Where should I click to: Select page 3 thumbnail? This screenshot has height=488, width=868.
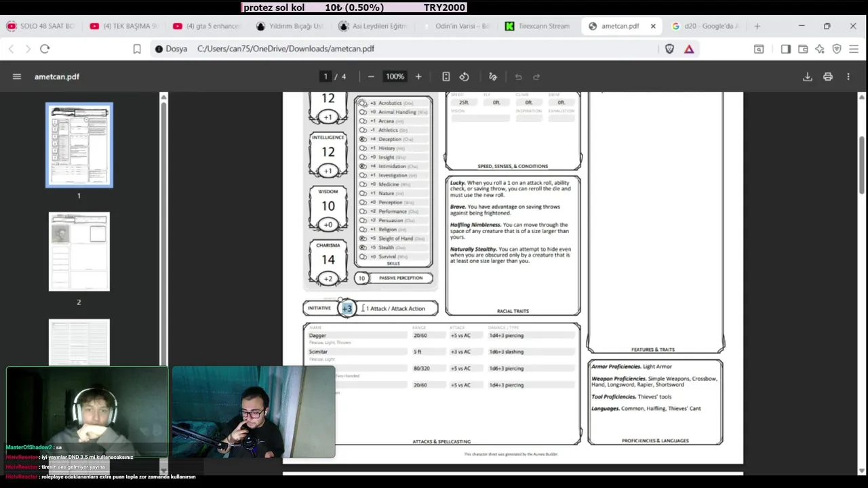pyautogui.click(x=79, y=342)
